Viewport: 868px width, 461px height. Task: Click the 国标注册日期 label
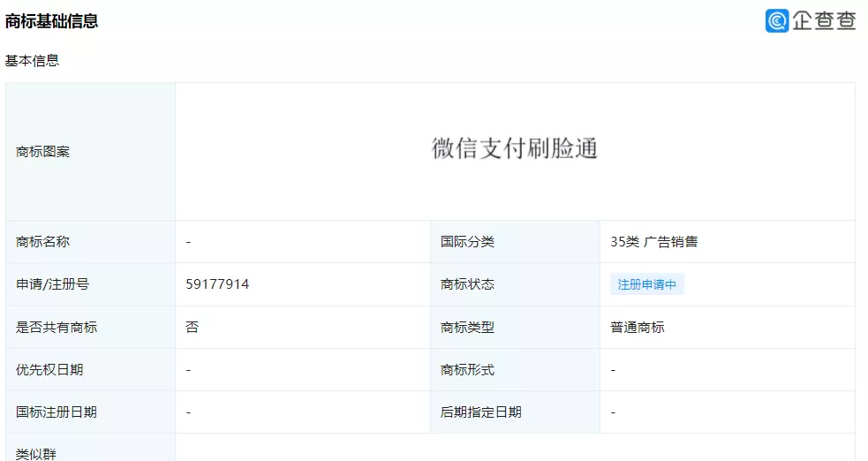[x=57, y=412]
